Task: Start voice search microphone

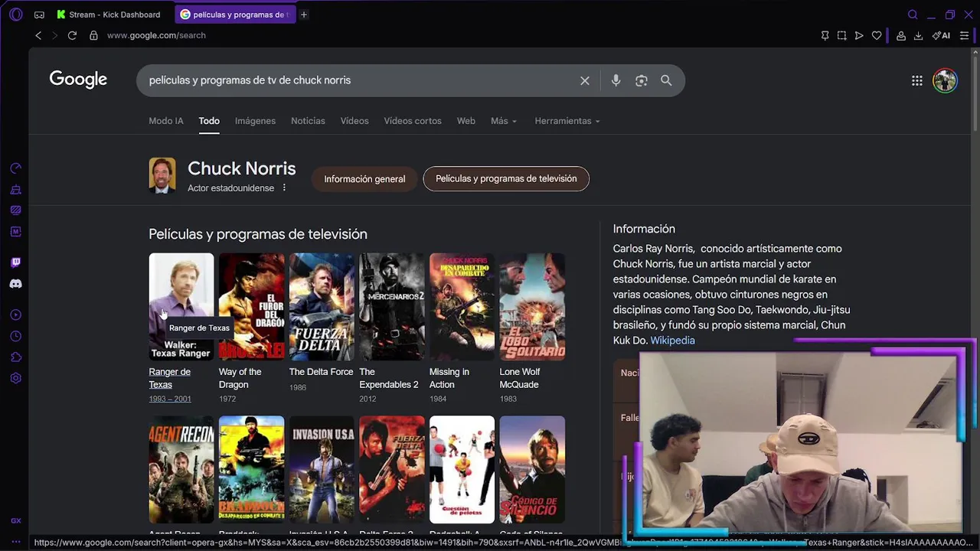Action: [616, 80]
